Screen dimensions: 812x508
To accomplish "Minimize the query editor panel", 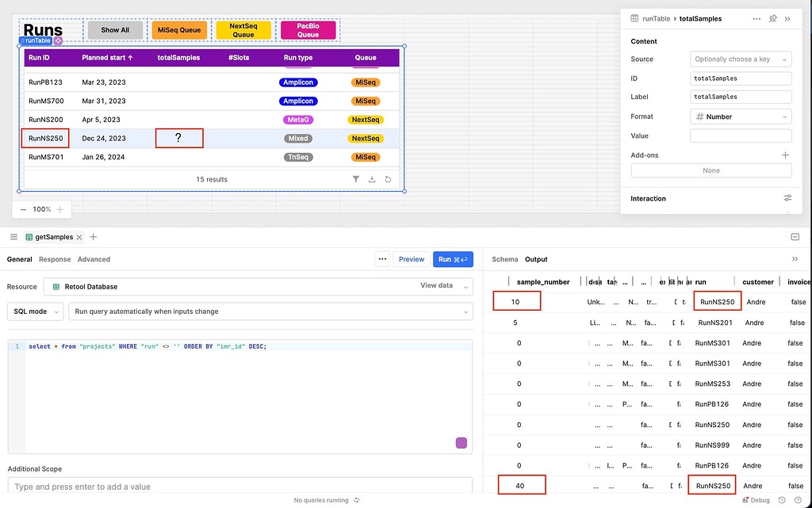I will [795, 237].
